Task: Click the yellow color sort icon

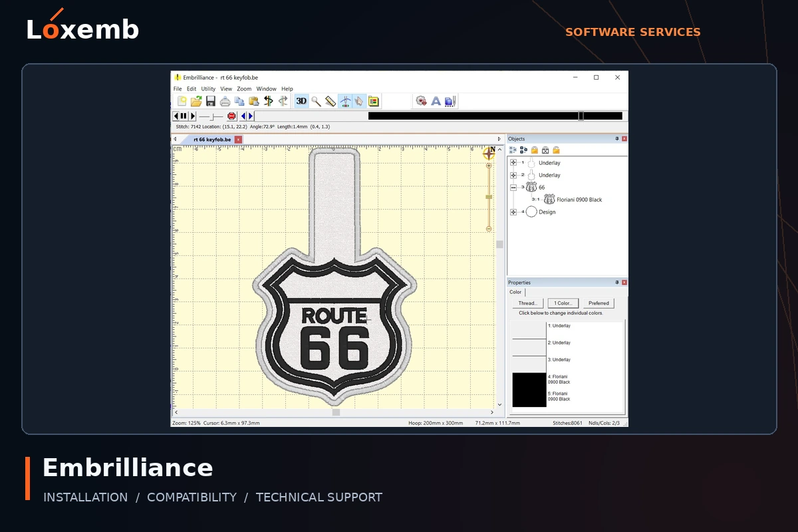Action: click(374, 101)
